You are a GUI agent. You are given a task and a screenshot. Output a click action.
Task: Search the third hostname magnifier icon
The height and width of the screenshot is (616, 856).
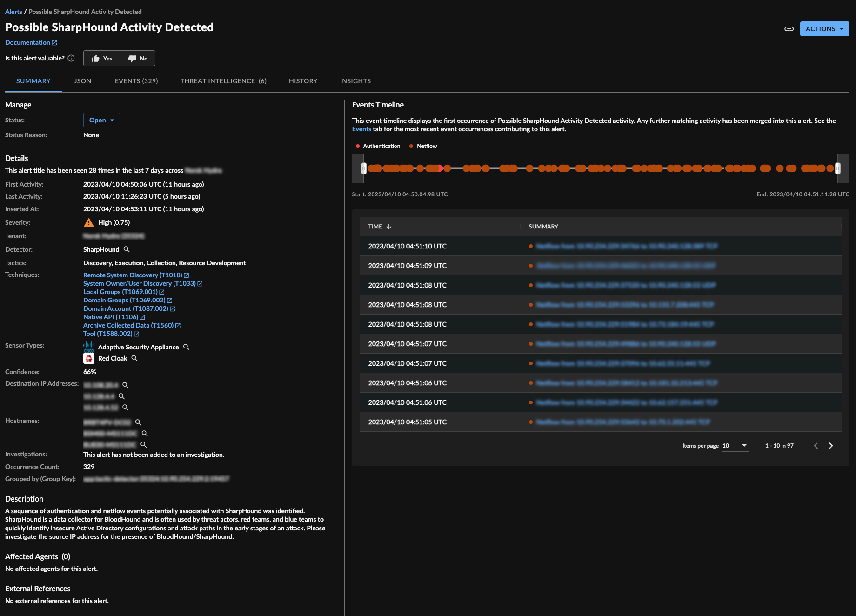[144, 445]
